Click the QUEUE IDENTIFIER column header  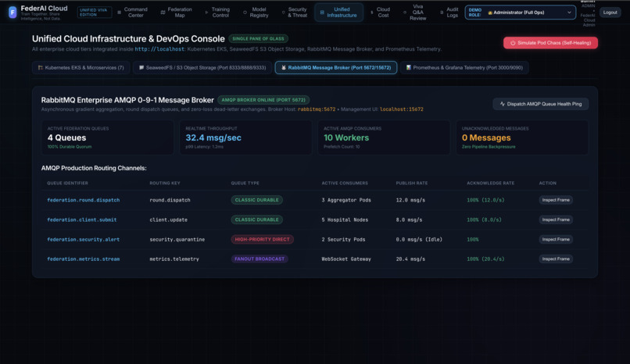tap(67, 183)
